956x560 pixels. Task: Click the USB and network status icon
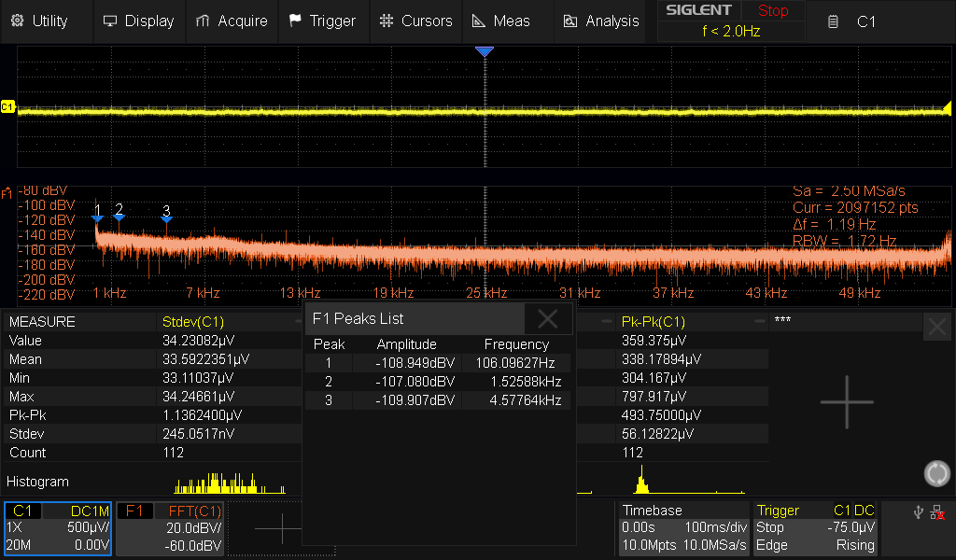(926, 511)
